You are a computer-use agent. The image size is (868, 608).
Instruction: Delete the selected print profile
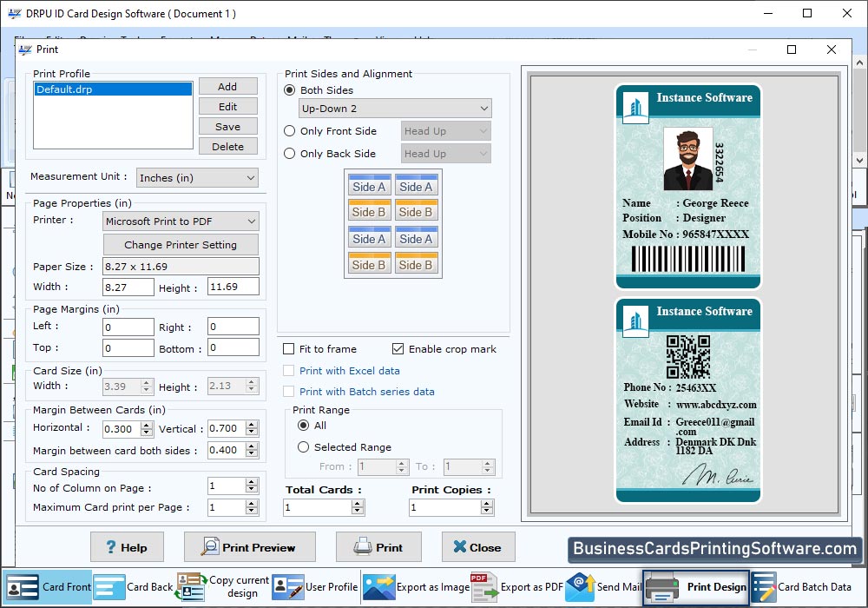click(x=227, y=146)
